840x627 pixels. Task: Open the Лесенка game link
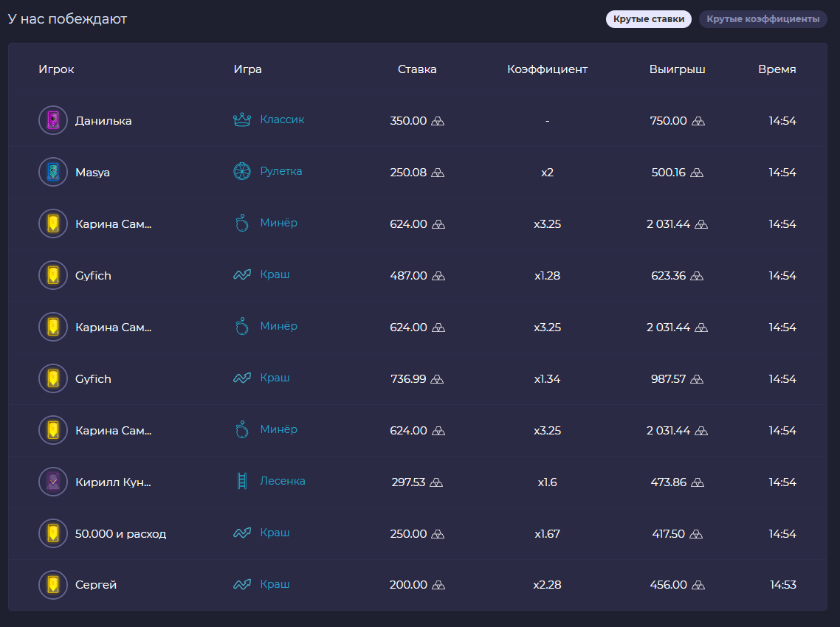(282, 481)
